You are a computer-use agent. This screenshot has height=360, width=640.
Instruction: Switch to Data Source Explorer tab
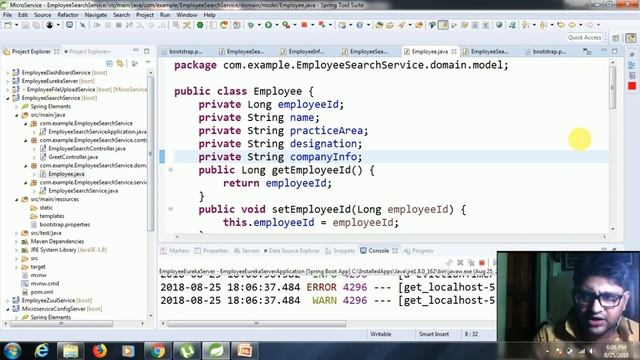point(291,251)
